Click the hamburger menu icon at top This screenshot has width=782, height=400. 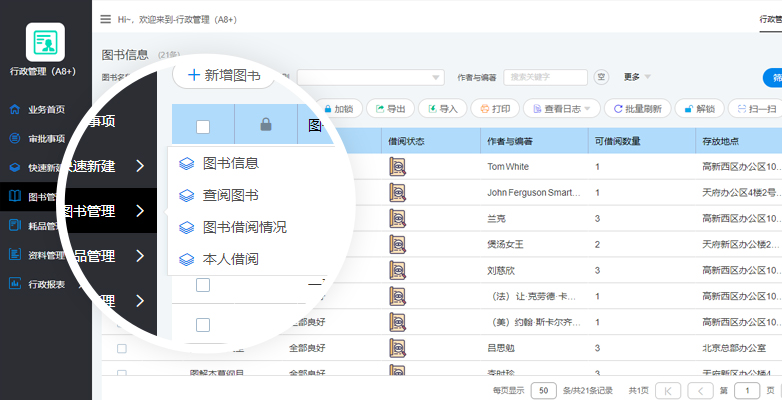point(106,18)
